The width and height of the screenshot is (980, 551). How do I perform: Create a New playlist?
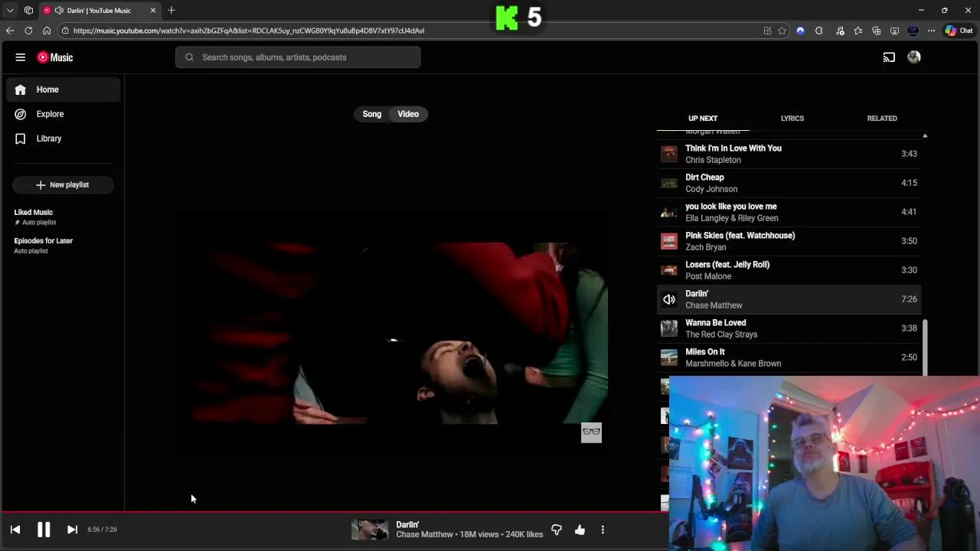coord(63,184)
